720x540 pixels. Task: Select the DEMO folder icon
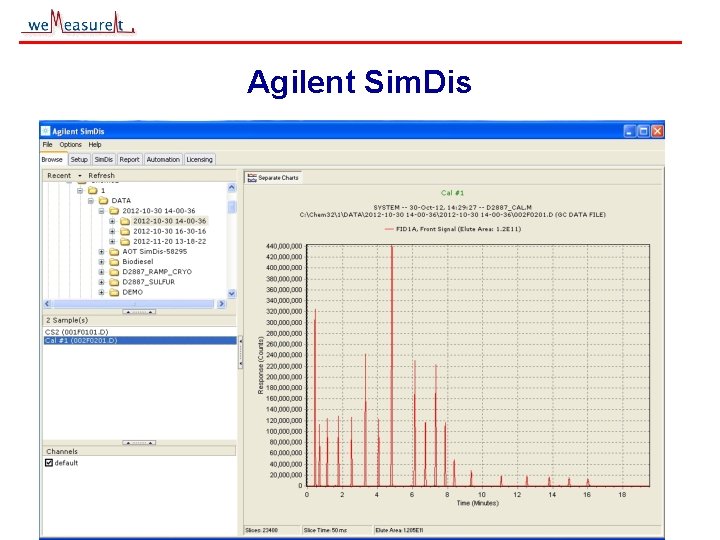click(x=114, y=292)
